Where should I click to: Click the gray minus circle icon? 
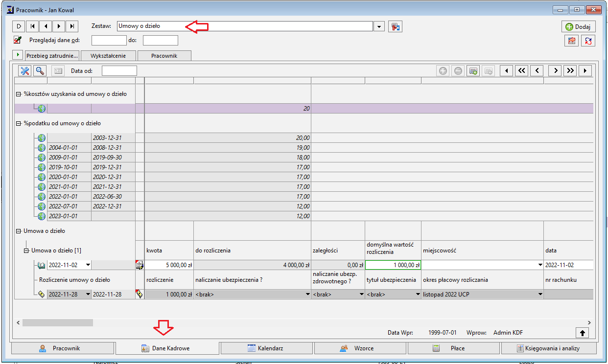point(458,71)
